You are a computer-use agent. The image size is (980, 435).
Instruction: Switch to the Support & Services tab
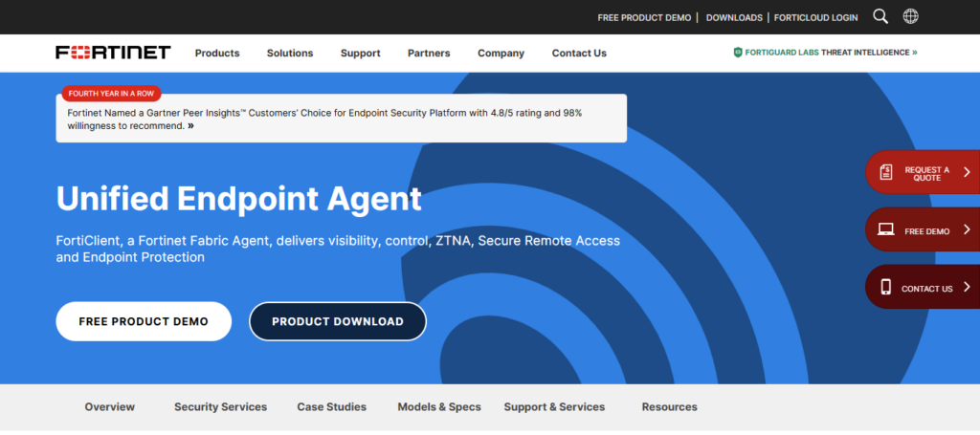[x=554, y=407]
